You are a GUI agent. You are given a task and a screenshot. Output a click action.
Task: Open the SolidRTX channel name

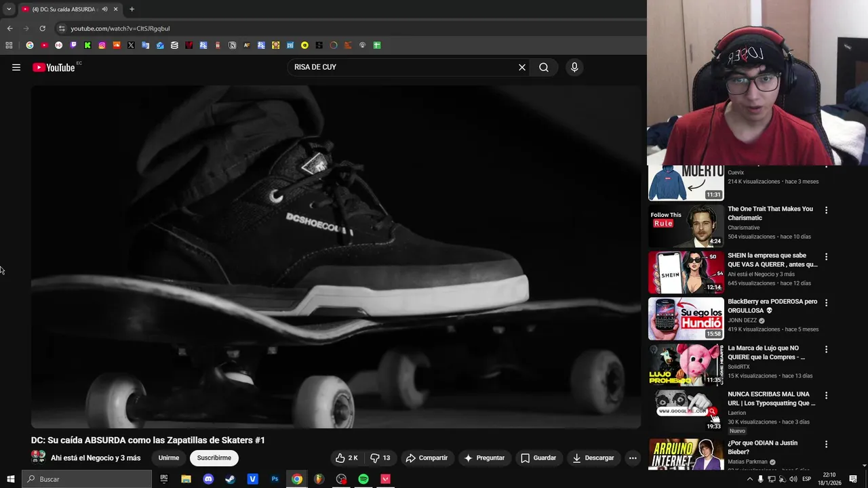click(x=738, y=367)
